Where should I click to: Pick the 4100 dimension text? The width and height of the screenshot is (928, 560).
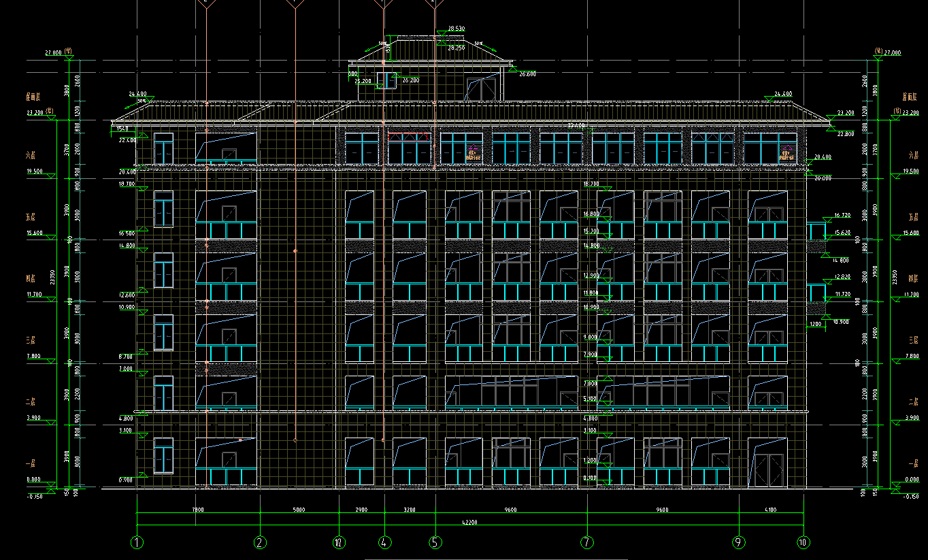770,509
